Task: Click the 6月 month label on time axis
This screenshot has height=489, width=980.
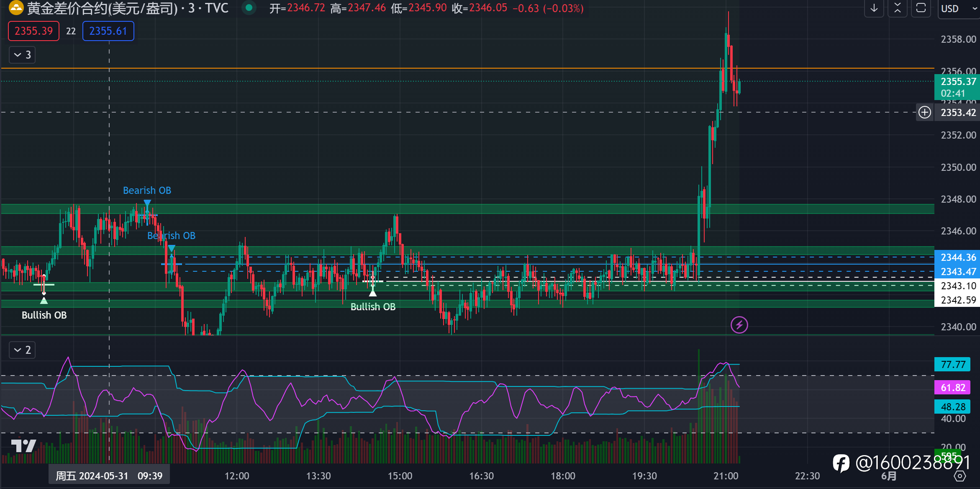Action: (x=889, y=476)
